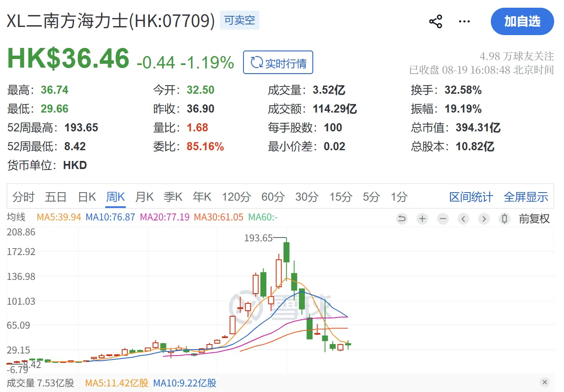Switch to 分时 chart tab
Screen dimensions: 564x392
[x=23, y=197]
